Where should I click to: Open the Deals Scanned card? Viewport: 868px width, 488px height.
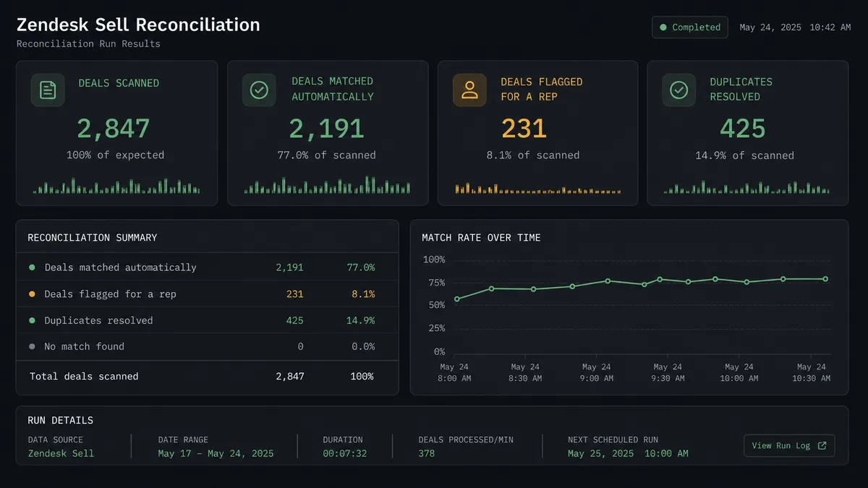117,133
